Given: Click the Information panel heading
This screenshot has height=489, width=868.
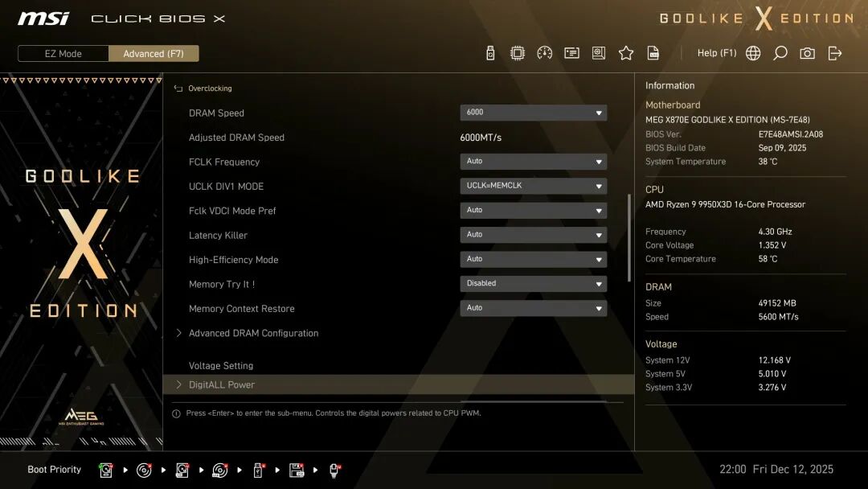Looking at the screenshot, I should pos(669,86).
